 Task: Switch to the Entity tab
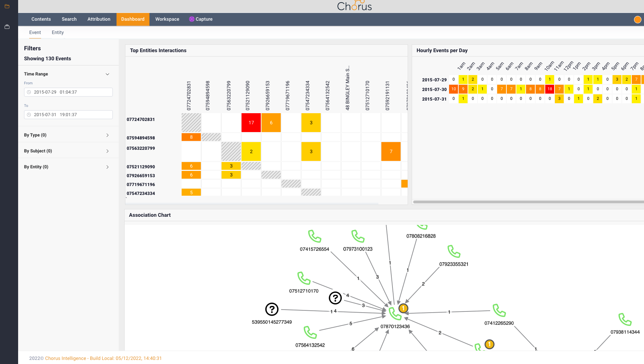coord(57,33)
